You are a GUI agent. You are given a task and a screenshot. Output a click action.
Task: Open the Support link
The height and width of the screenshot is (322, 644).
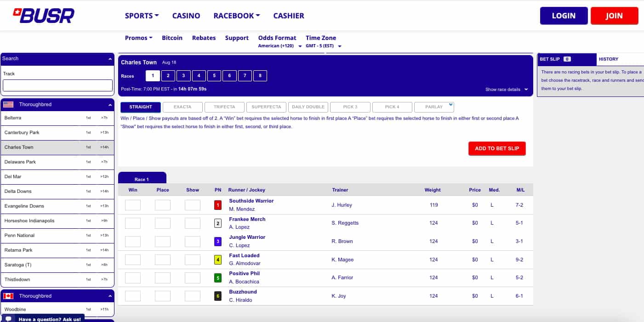click(237, 38)
